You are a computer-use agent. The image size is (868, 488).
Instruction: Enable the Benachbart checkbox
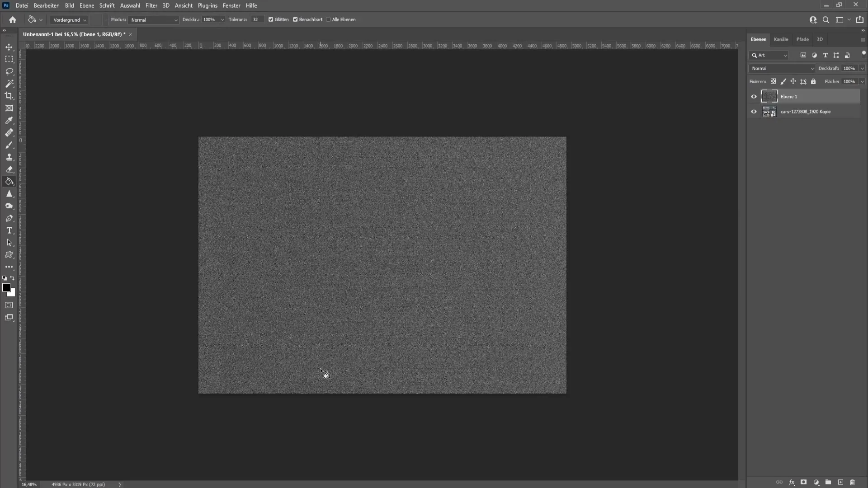point(295,19)
